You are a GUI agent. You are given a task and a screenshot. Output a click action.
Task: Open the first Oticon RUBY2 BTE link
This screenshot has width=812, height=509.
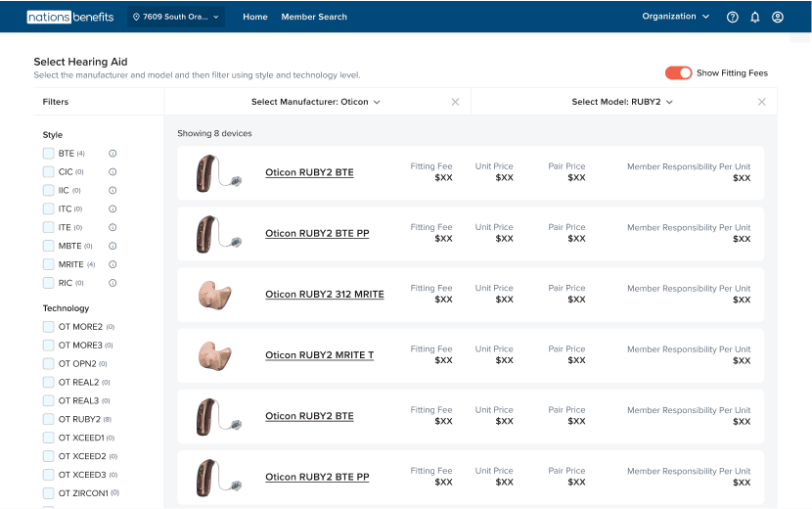tap(309, 172)
